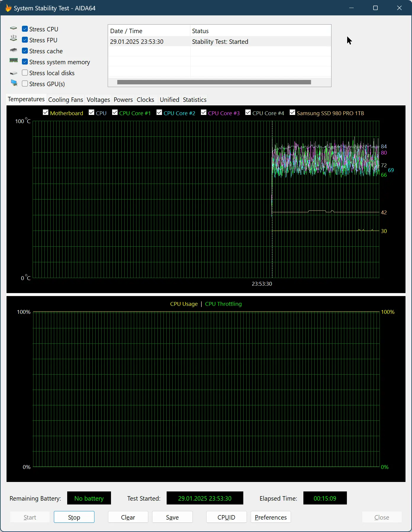Toggle Samsung SSD 980 PRO 1TB checkbox
This screenshot has height=532, width=412.
(292, 112)
